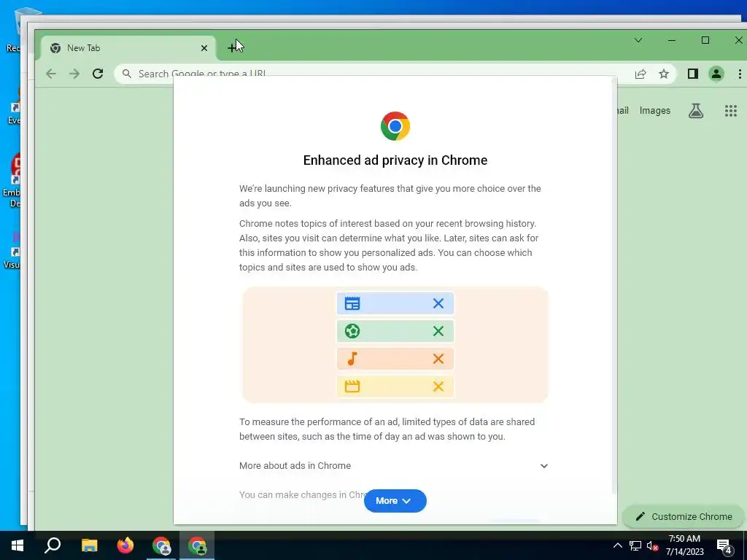This screenshot has height=560, width=747.
Task: Open network status tray icon
Action: tap(635, 545)
